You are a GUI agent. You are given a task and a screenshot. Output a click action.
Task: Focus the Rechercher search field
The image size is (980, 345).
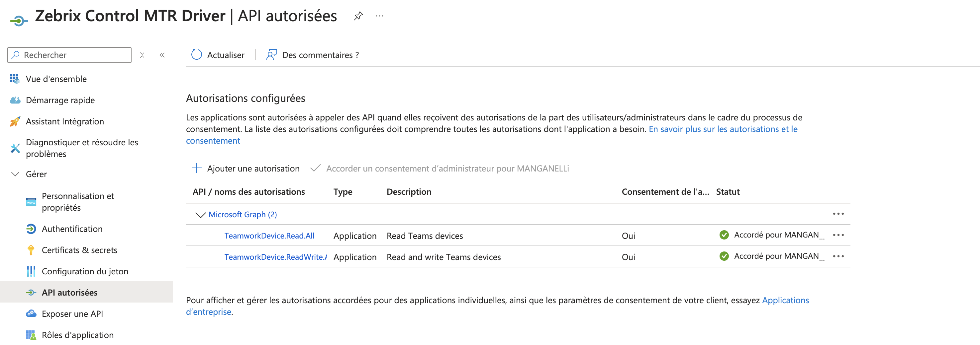[69, 55]
